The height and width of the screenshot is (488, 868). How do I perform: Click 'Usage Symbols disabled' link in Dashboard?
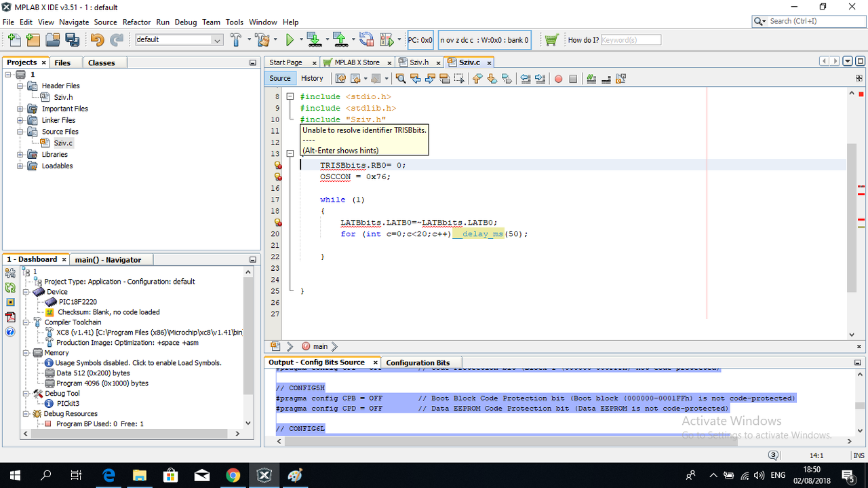click(x=138, y=362)
